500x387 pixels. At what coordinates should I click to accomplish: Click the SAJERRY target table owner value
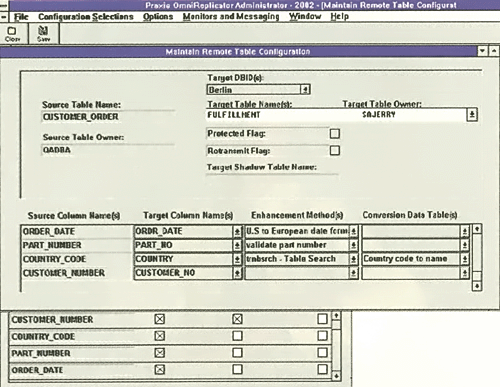pyautogui.click(x=379, y=115)
